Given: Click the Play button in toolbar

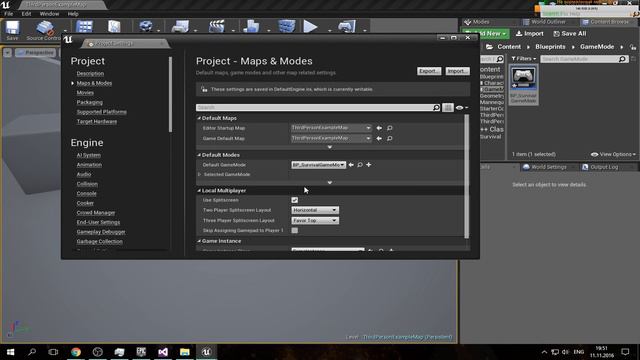Looking at the screenshot, I should [x=310, y=27].
